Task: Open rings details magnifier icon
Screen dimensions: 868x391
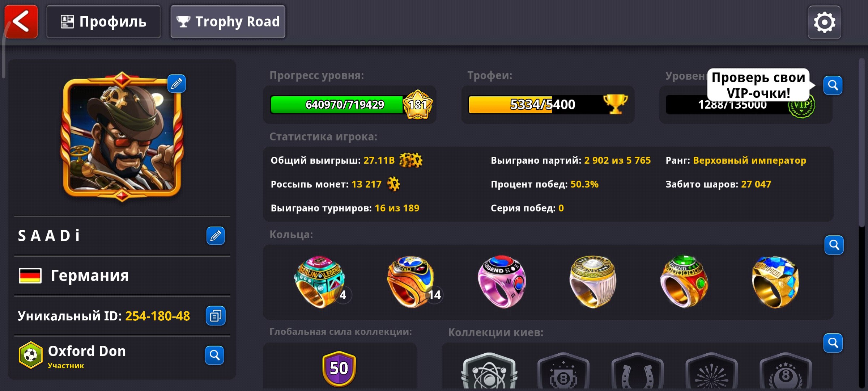Action: [834, 245]
